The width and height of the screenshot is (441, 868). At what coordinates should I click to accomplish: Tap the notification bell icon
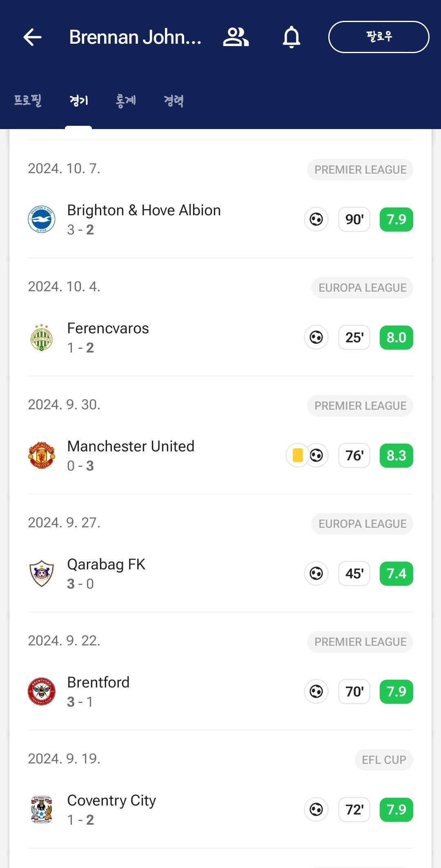[x=292, y=37]
